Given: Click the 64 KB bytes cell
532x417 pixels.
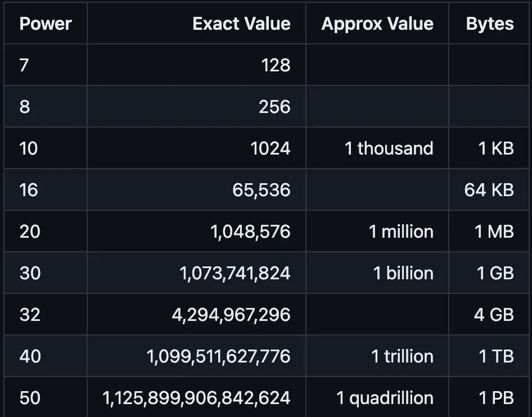Looking at the screenshot, I should [489, 190].
